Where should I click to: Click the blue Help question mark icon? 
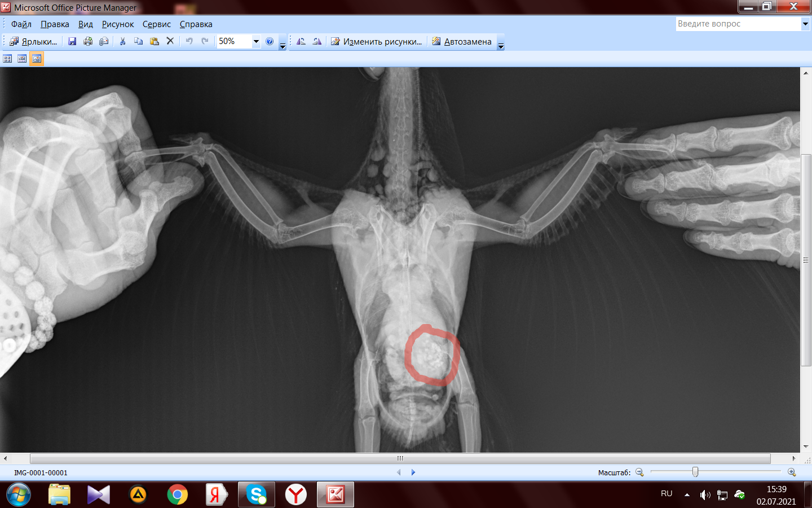270,41
